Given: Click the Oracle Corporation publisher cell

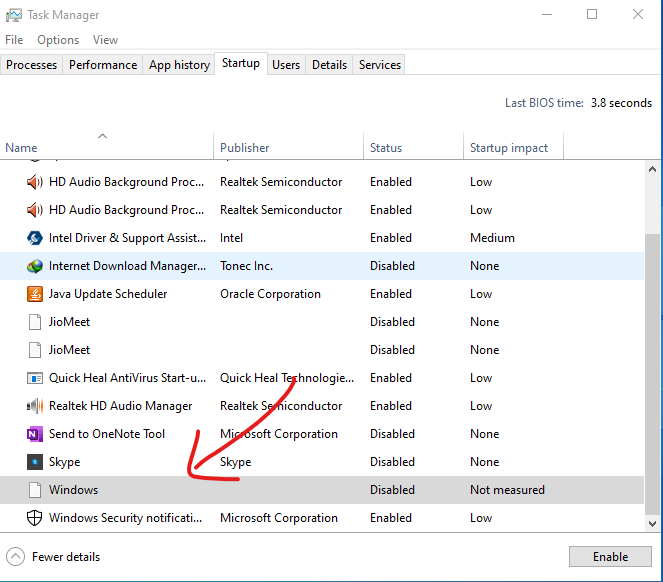Looking at the screenshot, I should click(270, 294).
